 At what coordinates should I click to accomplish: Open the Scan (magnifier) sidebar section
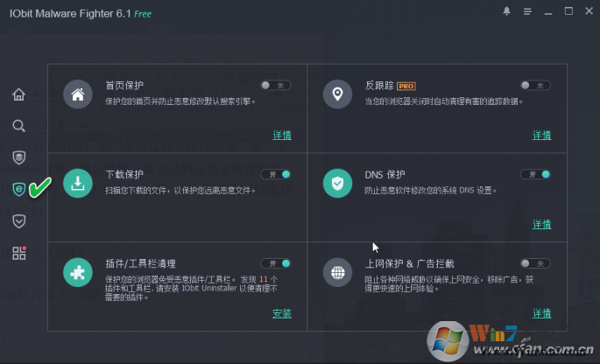coord(18,126)
